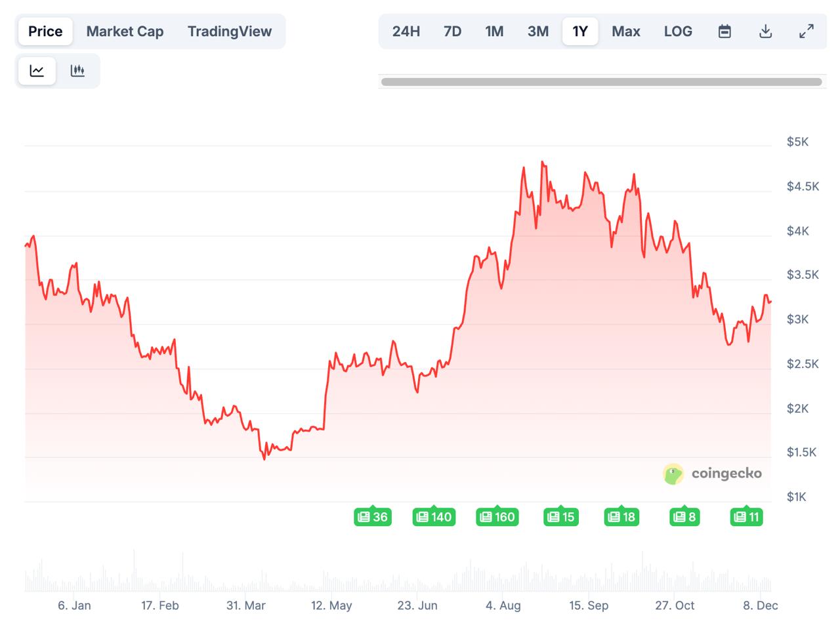Switch to the Market Cap tab
This screenshot has height=629, width=840.
[x=125, y=31]
